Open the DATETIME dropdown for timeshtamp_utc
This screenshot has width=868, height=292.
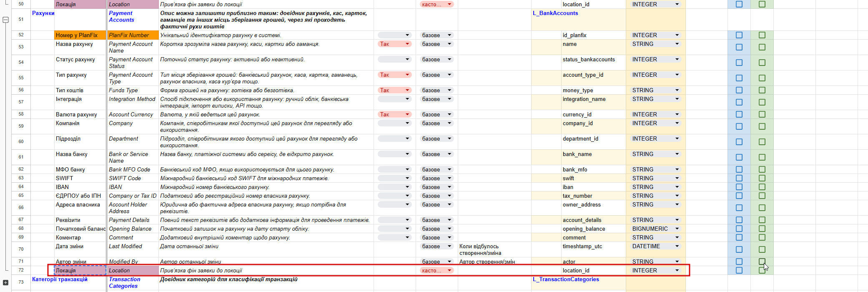click(655, 246)
